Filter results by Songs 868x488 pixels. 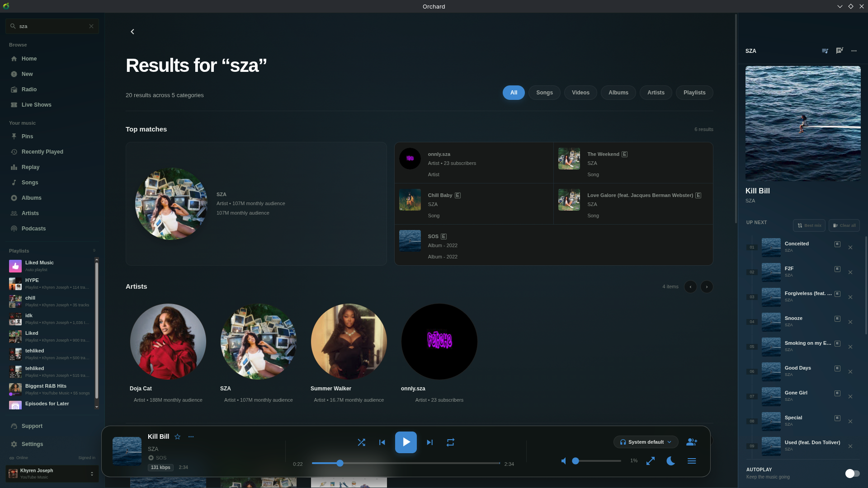(x=544, y=93)
